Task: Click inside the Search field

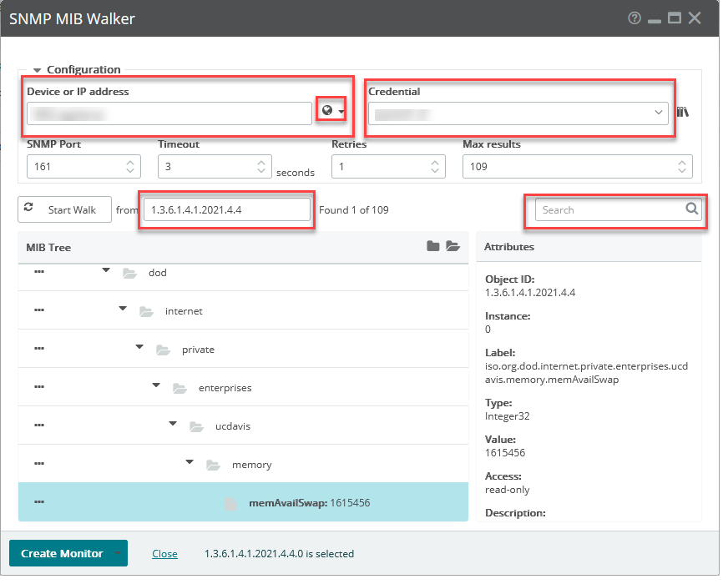Action: (609, 209)
